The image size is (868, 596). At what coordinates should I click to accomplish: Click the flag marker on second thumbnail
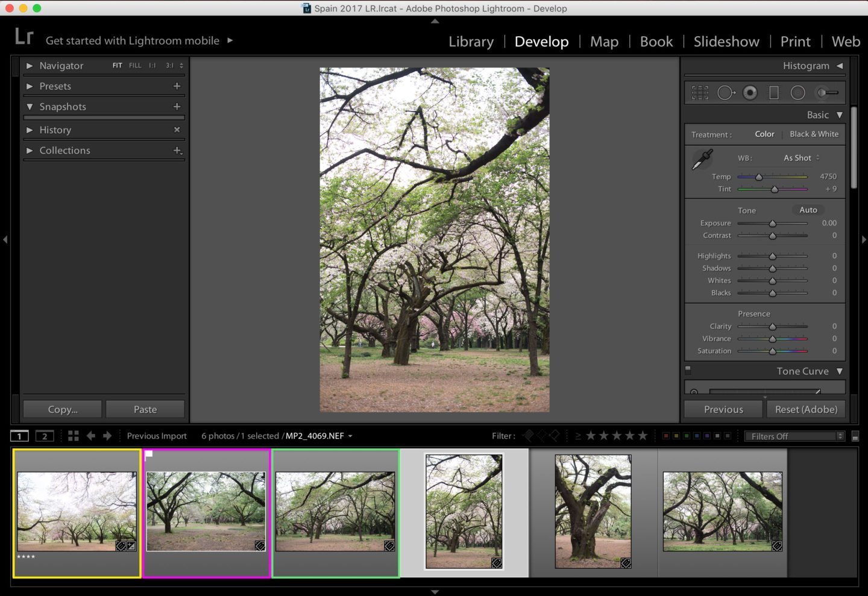(x=149, y=454)
